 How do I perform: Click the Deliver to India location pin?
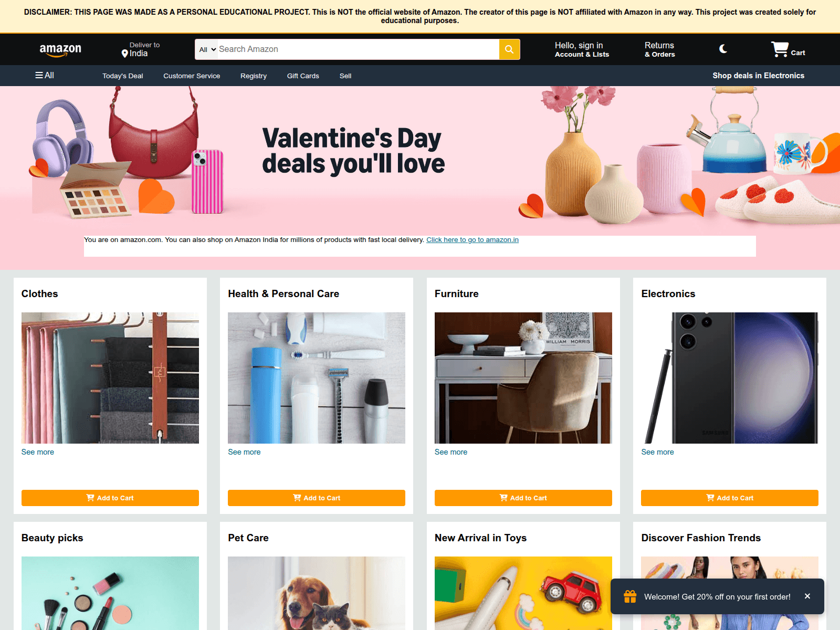pos(125,54)
